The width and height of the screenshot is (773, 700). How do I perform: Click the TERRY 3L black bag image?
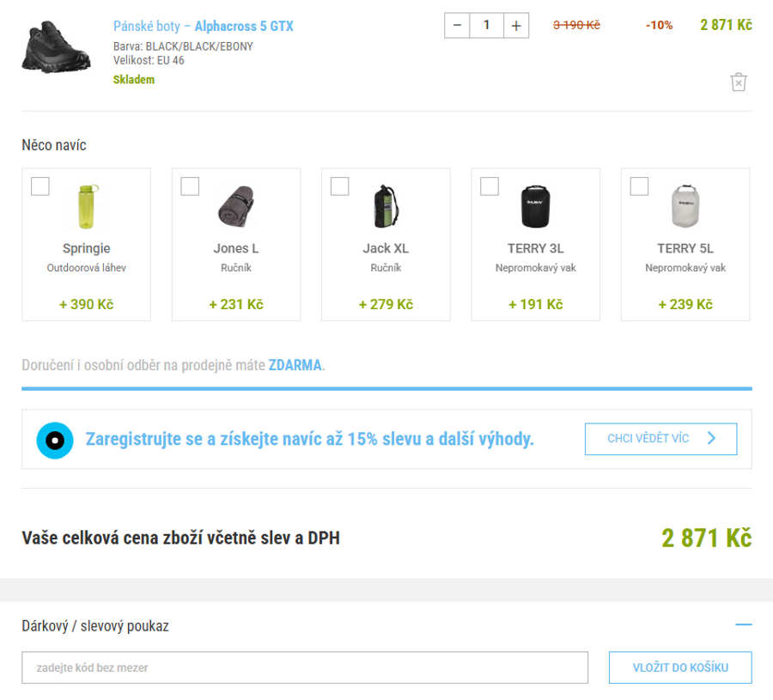[x=535, y=206]
